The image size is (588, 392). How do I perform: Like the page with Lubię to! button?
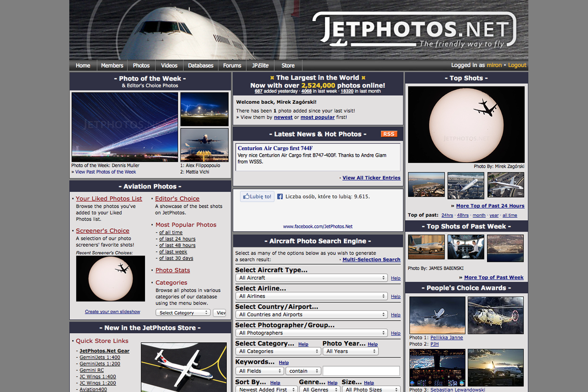[257, 196]
